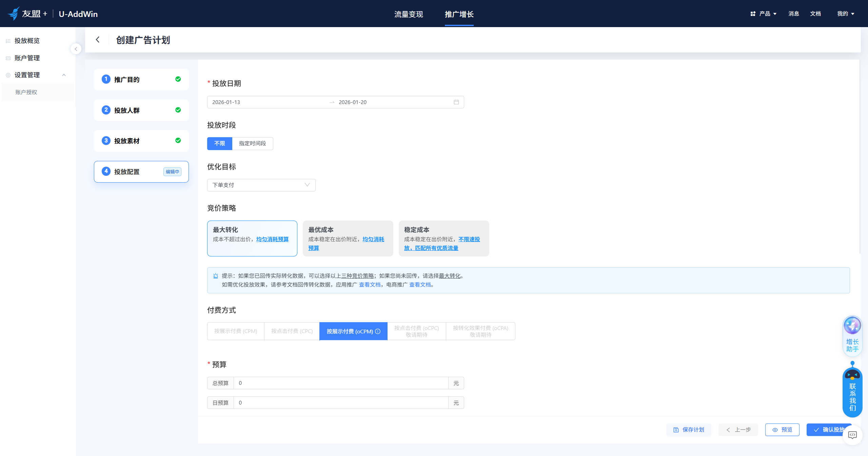The height and width of the screenshot is (456, 868).
Task: Click the alarm icon in the tip box
Action: pos(216,276)
